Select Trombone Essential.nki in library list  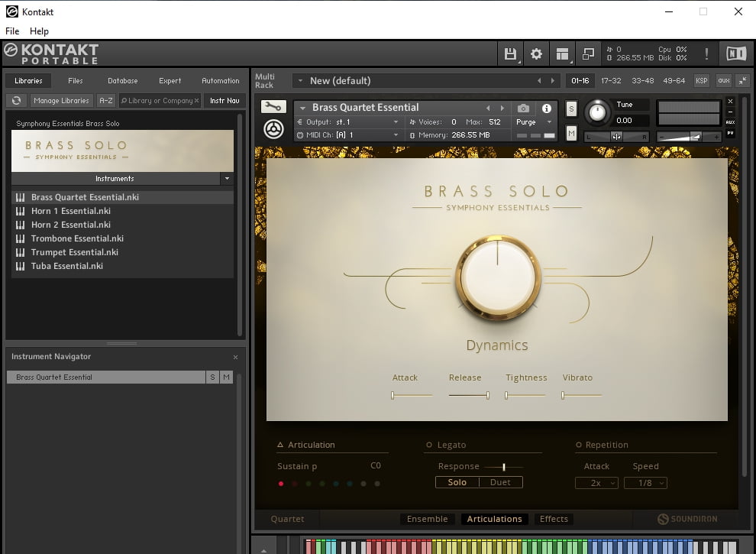pos(122,238)
